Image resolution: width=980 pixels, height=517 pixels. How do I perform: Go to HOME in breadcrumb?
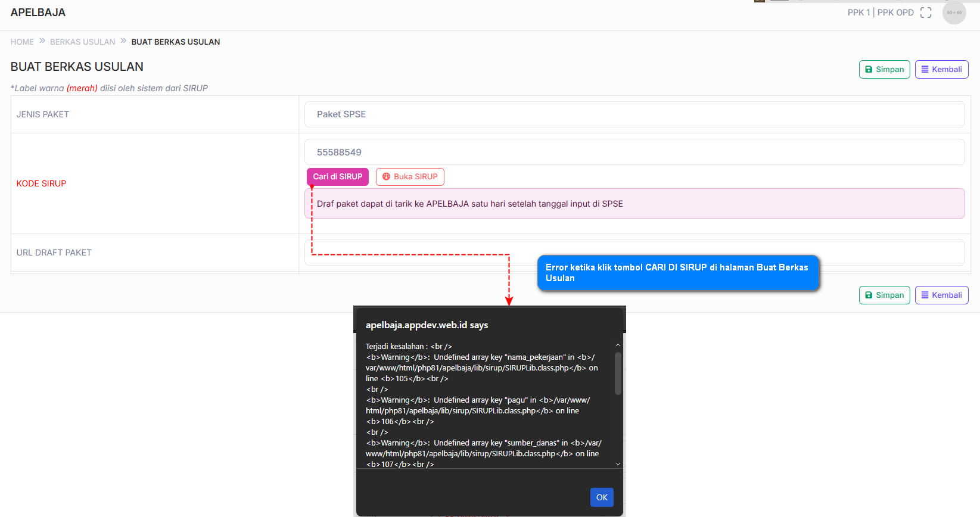pyautogui.click(x=22, y=42)
